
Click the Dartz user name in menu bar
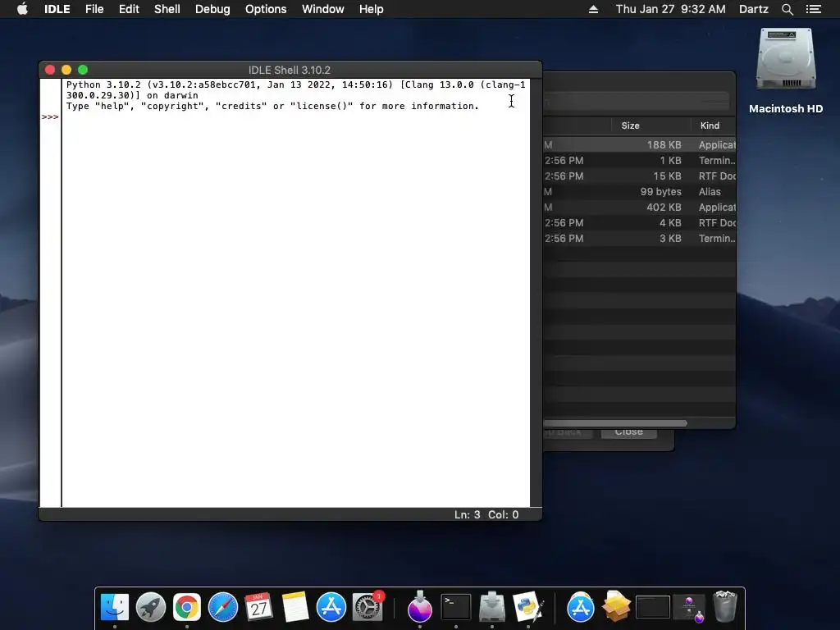click(x=753, y=9)
